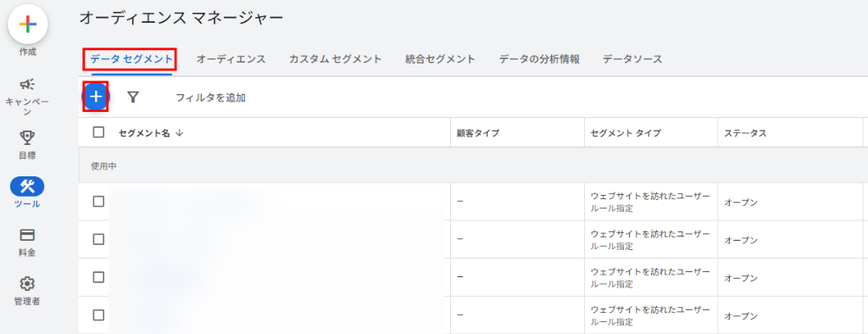The width and height of the screenshot is (868, 334).
Task: Click the funnel filter icon
Action: [x=133, y=97]
